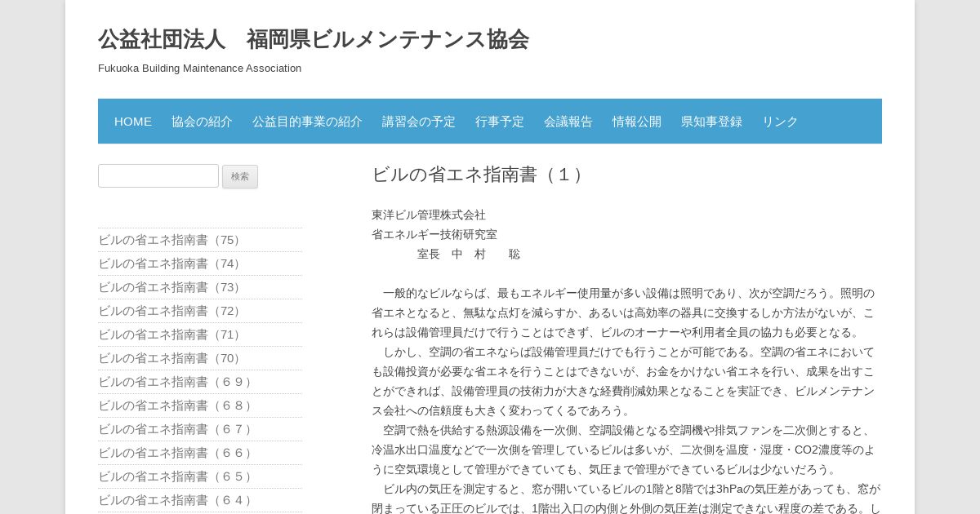Screen dimensions: 980x514
Task: Open link ビルの省エネ指南書（75）
Action: pos(171,240)
